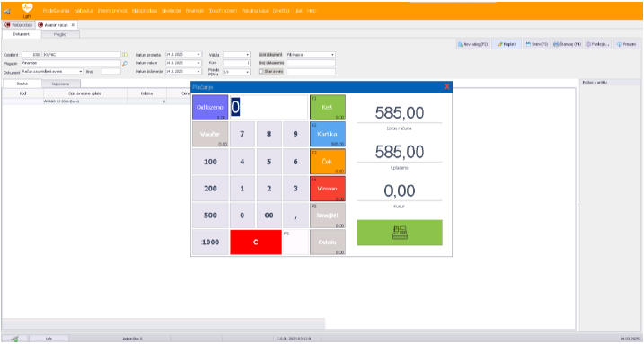The width and height of the screenshot is (644, 344).
Task: Click the Štampaj printer button
Action: tap(567, 44)
